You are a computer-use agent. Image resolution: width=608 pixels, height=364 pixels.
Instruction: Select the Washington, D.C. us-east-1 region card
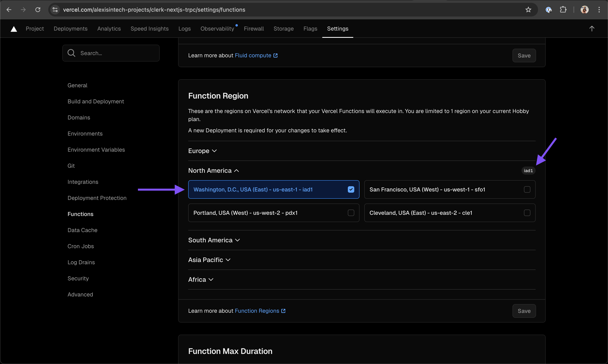(x=274, y=189)
